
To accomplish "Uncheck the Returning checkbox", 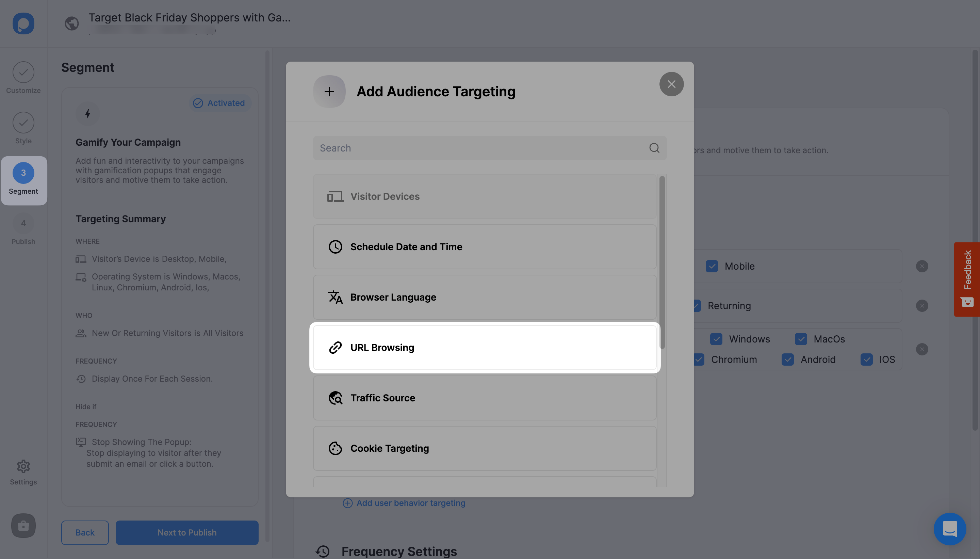I will (697, 306).
